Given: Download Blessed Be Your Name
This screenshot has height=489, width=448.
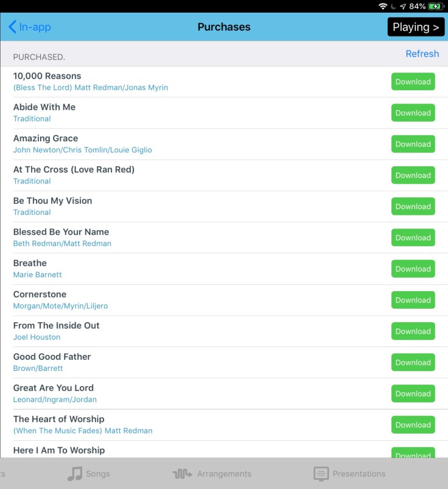Looking at the screenshot, I should (413, 237).
